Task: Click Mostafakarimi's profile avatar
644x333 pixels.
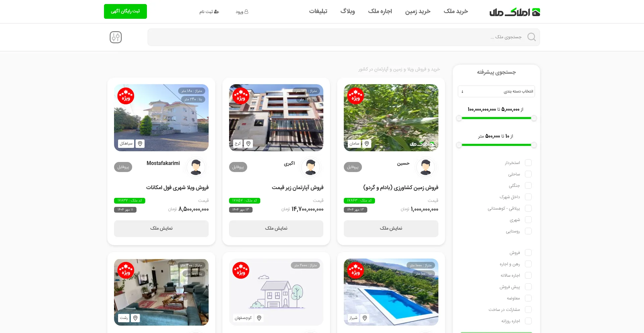Action: click(x=196, y=167)
